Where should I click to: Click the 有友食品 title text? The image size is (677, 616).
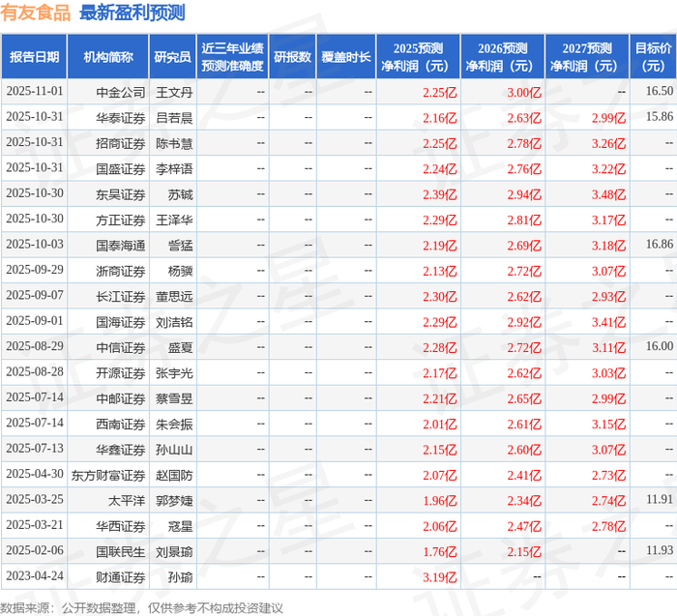tap(35, 12)
